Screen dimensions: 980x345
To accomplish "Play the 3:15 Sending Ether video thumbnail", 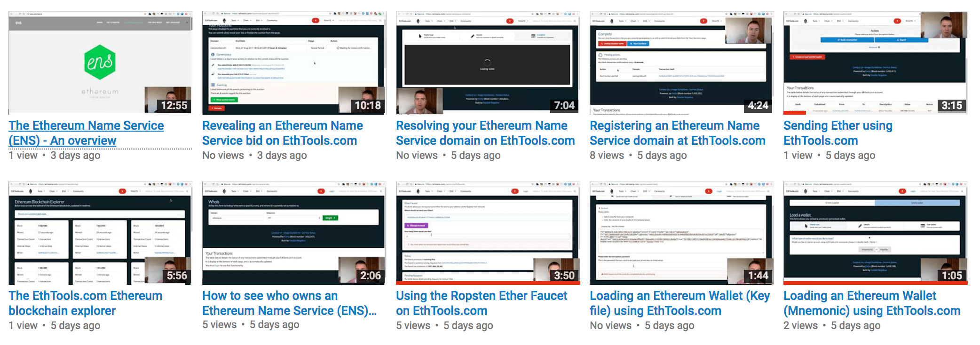I will [875, 63].
